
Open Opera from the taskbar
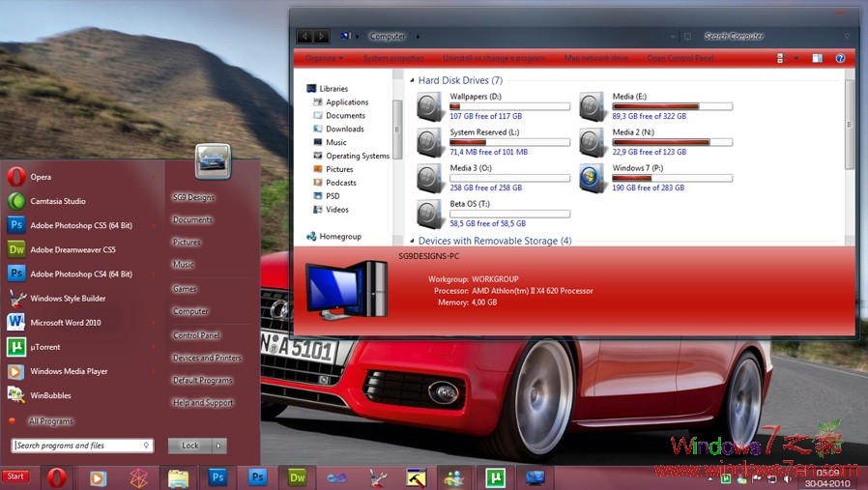tap(56, 477)
